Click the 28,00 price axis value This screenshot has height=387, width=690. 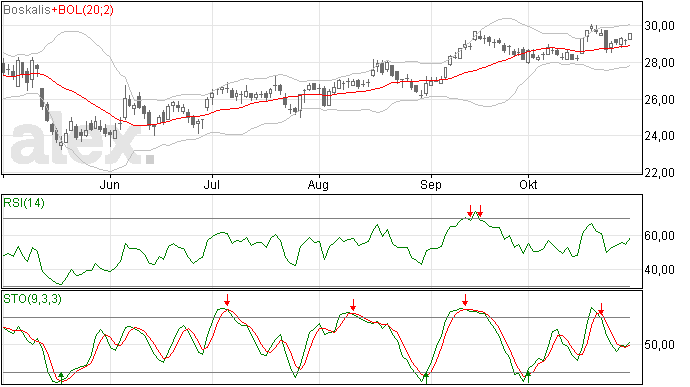tap(659, 63)
